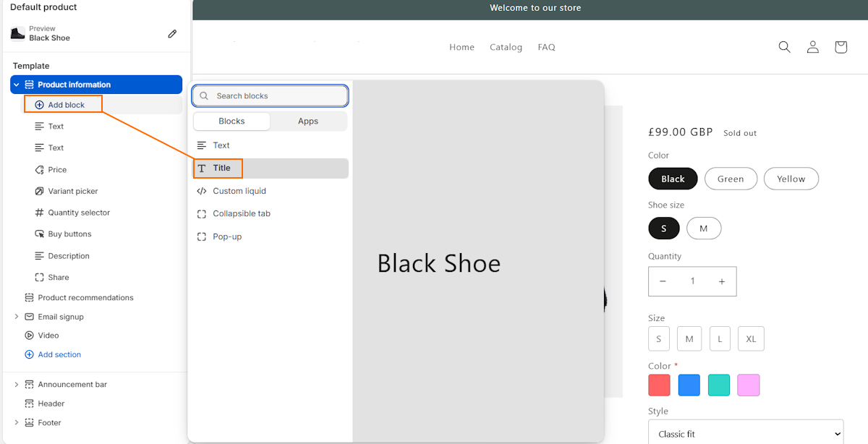Open the Home navigation link
Screen dimensions: 868x444
pos(461,47)
